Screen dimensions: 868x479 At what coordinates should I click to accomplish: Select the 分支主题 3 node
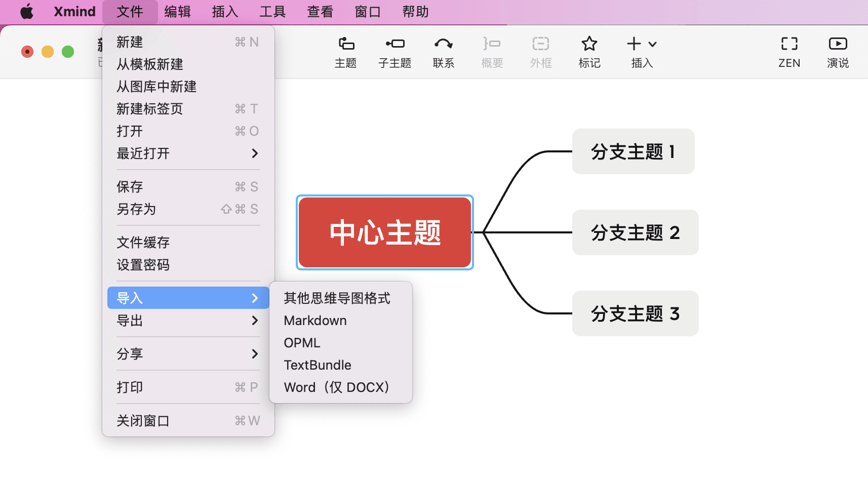[x=635, y=313]
